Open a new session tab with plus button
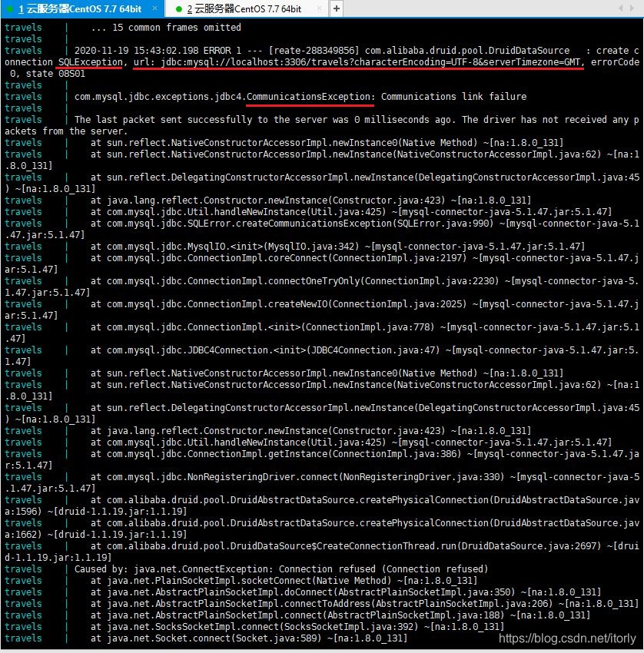 [337, 8]
